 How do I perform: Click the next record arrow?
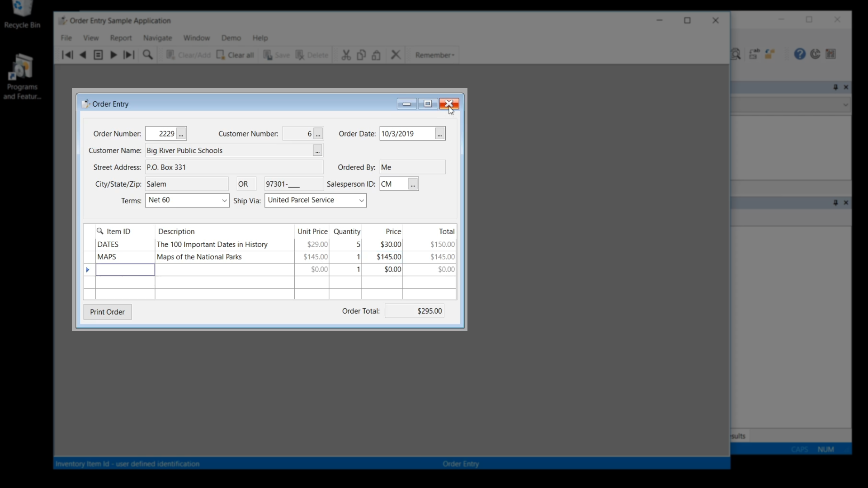point(113,55)
